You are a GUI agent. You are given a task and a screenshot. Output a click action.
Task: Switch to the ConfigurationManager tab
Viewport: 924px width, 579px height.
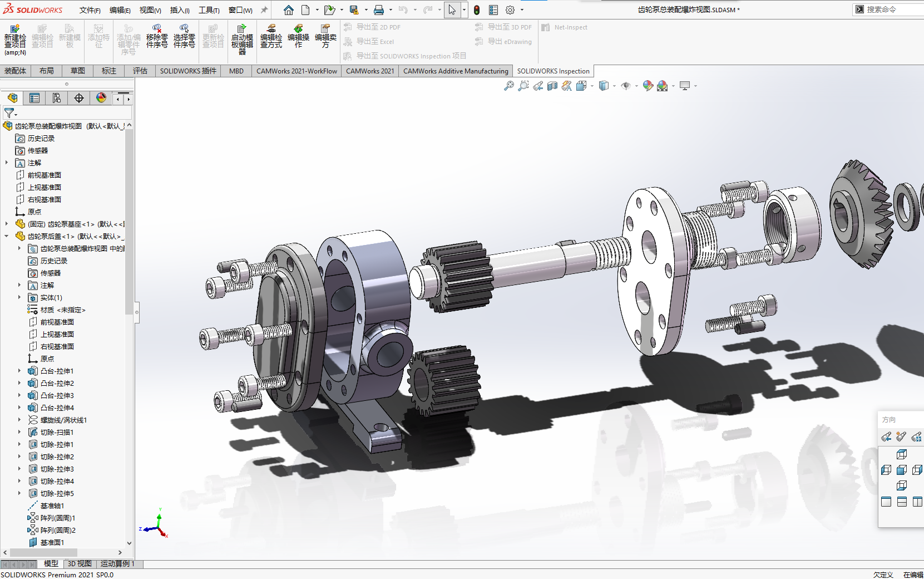pyautogui.click(x=57, y=98)
